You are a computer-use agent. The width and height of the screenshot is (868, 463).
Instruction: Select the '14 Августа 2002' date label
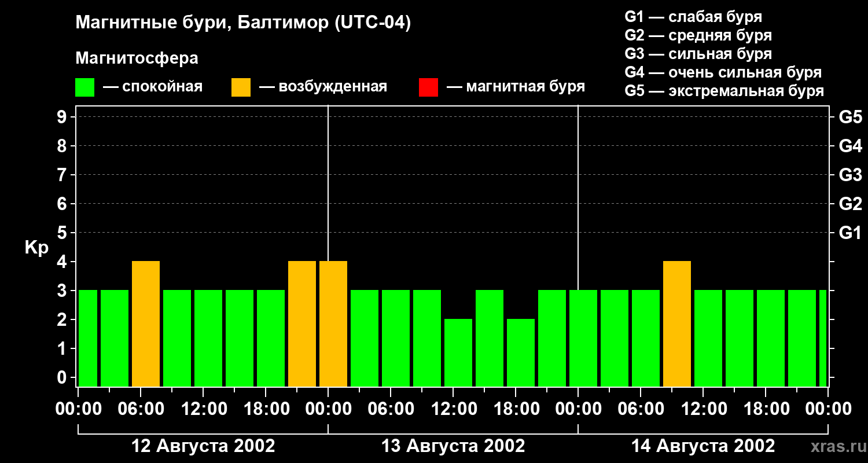pos(703,446)
